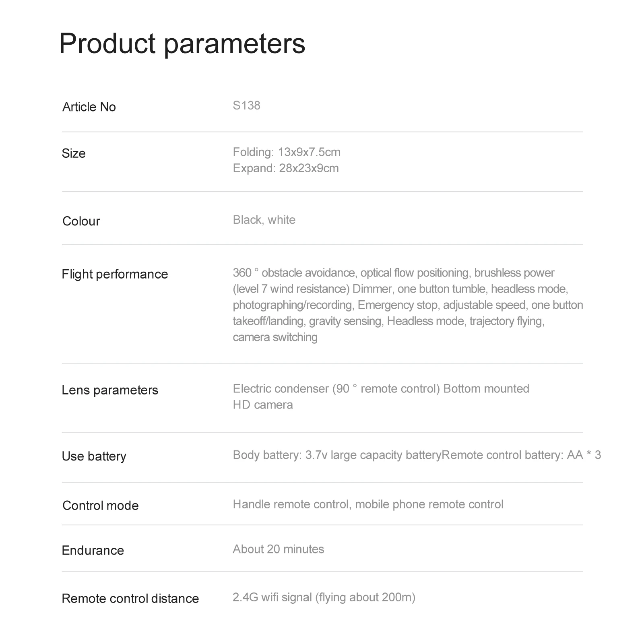Viewport: 644px width, 644px height.
Task: Click the 2.4G wifi signal distance text
Action: 324,597
